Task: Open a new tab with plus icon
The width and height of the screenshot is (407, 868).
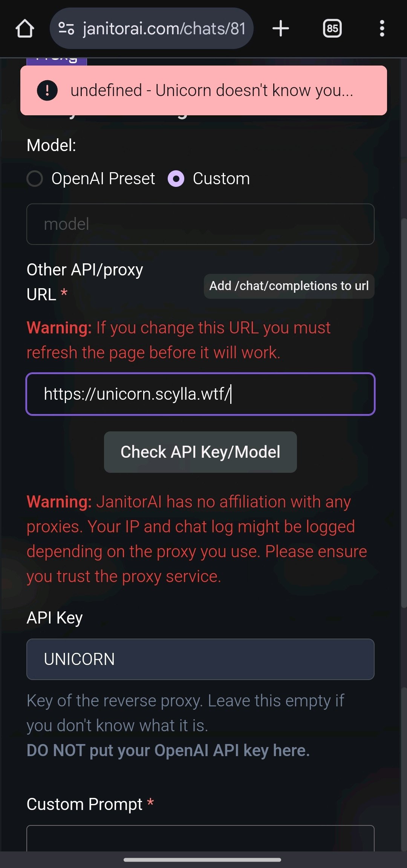Action: pos(281,29)
